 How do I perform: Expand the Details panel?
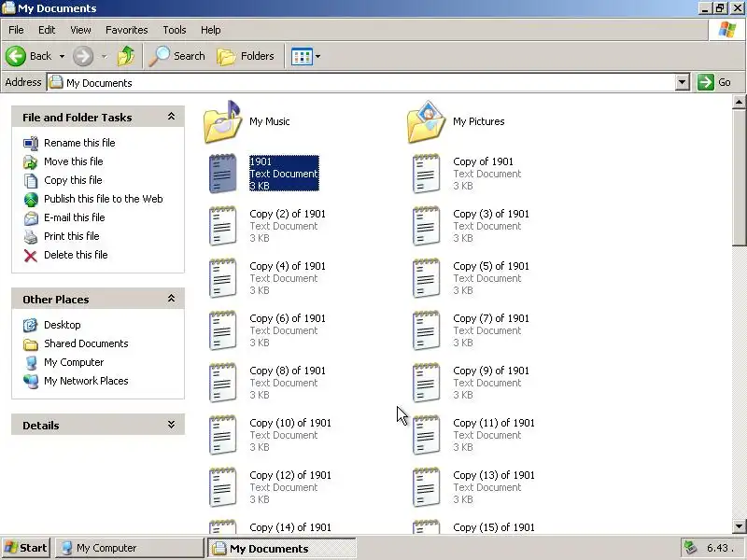(x=171, y=425)
